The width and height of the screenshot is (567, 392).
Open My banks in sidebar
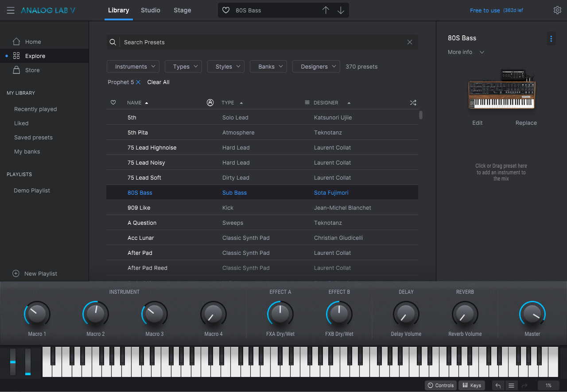[27, 152]
